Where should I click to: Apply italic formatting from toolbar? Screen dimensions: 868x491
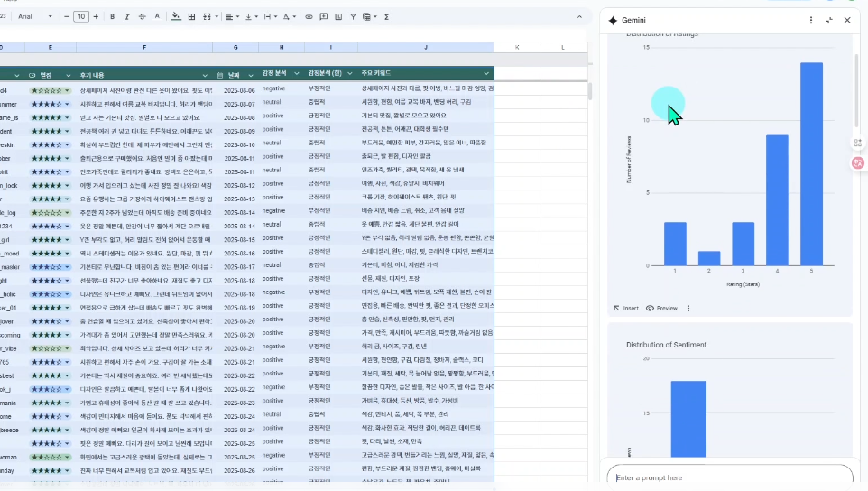click(x=126, y=16)
